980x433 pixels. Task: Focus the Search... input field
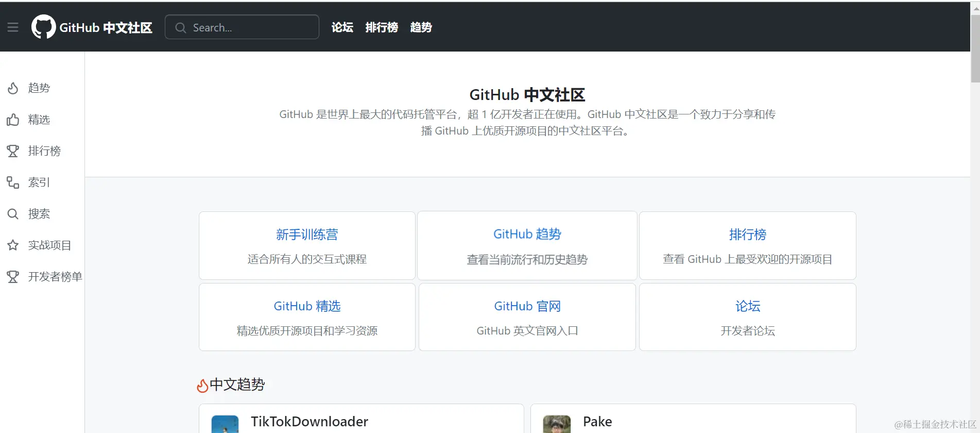(x=242, y=27)
